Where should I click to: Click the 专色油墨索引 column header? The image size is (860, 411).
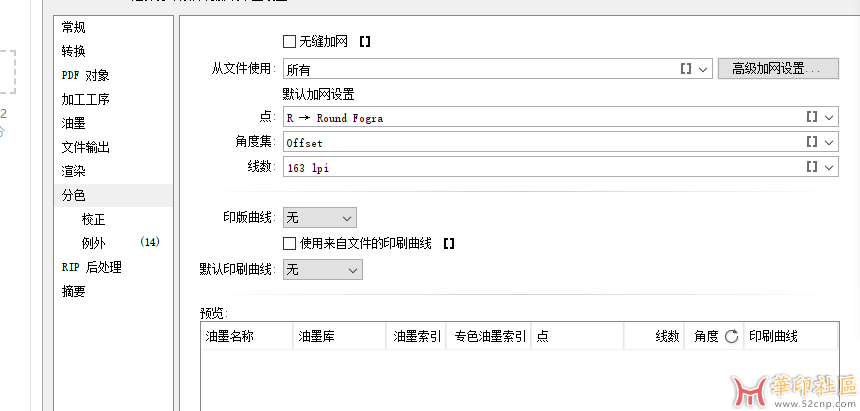(489, 336)
